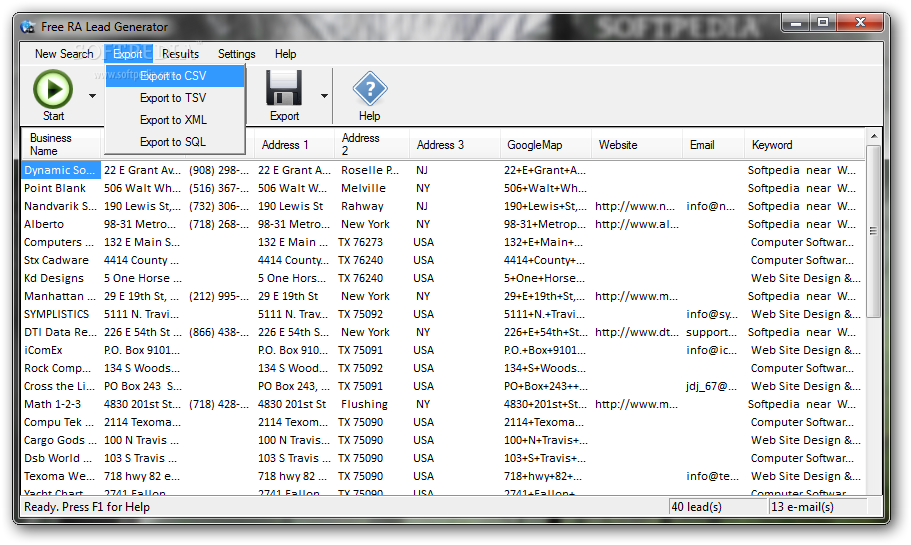Choose Export to SQL
911x545 pixels.
[x=174, y=142]
